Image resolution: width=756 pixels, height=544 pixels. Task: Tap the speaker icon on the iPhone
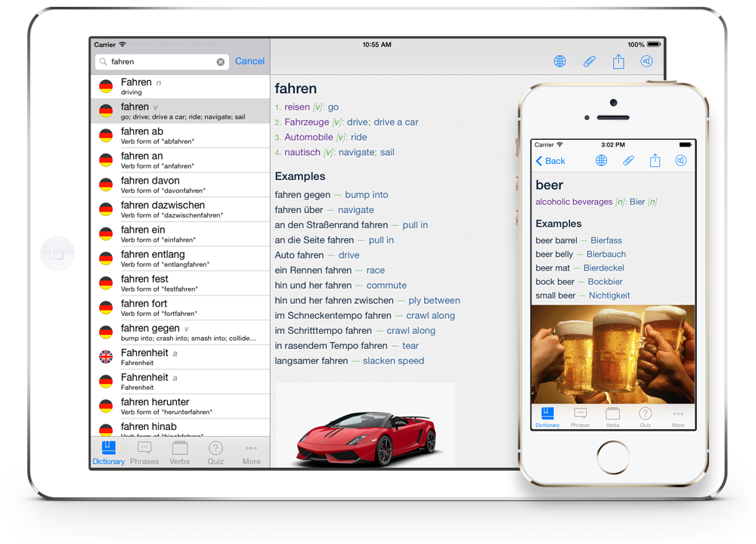point(681,160)
